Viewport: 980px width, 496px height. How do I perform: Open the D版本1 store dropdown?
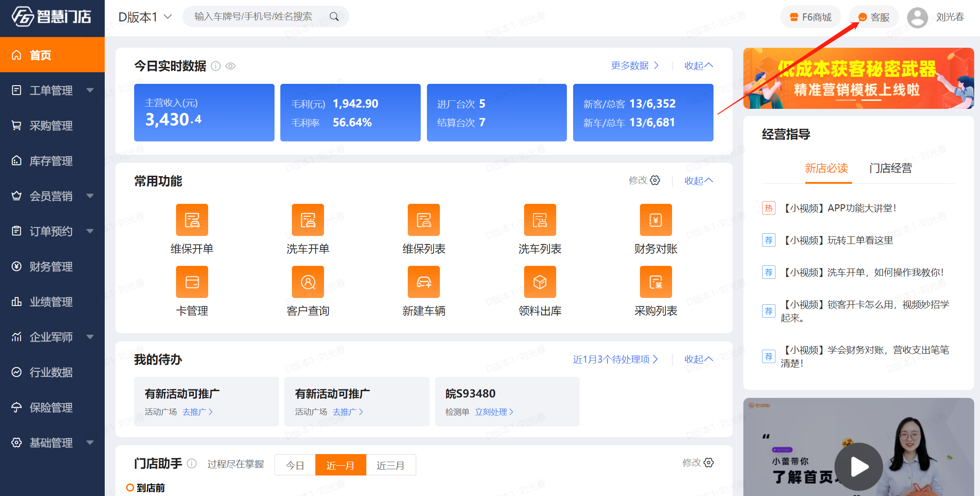145,17
